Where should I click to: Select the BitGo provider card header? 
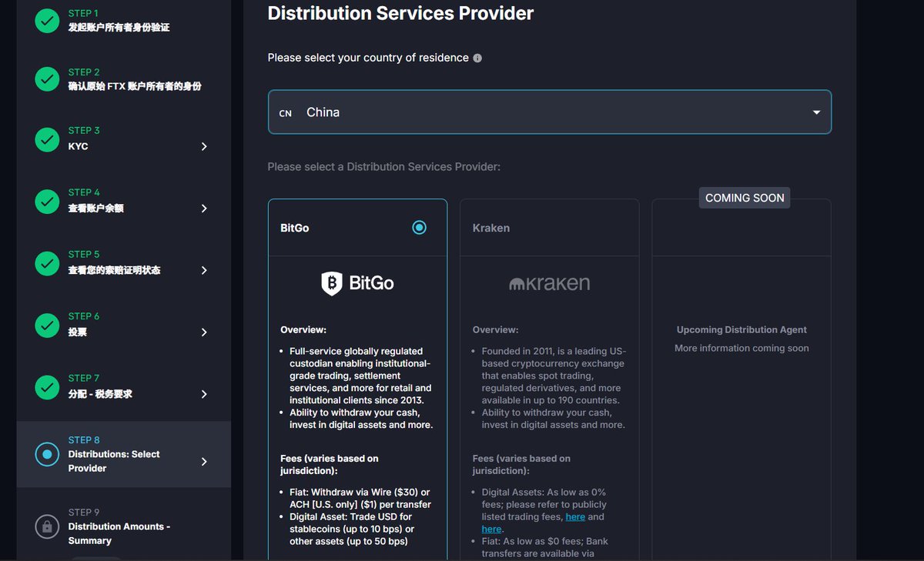pos(357,228)
